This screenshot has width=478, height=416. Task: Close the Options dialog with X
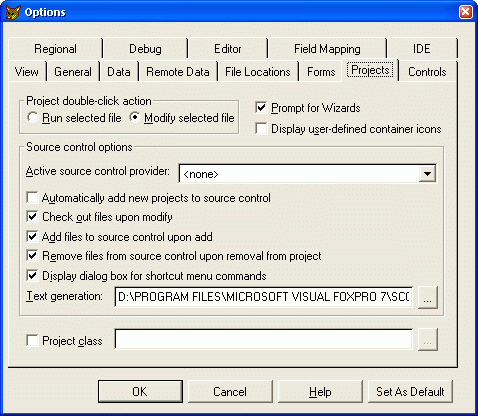click(465, 12)
